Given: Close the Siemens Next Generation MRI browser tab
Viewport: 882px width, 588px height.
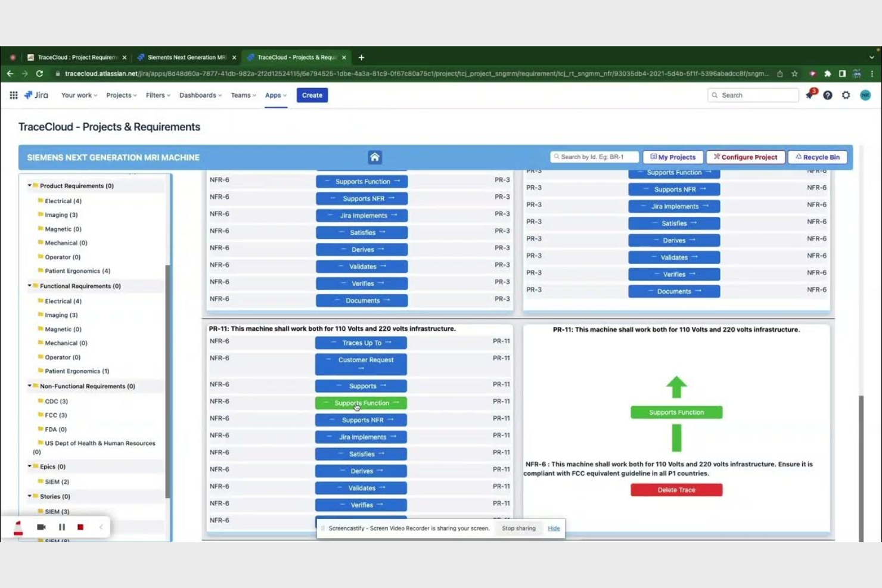Looking at the screenshot, I should [234, 58].
